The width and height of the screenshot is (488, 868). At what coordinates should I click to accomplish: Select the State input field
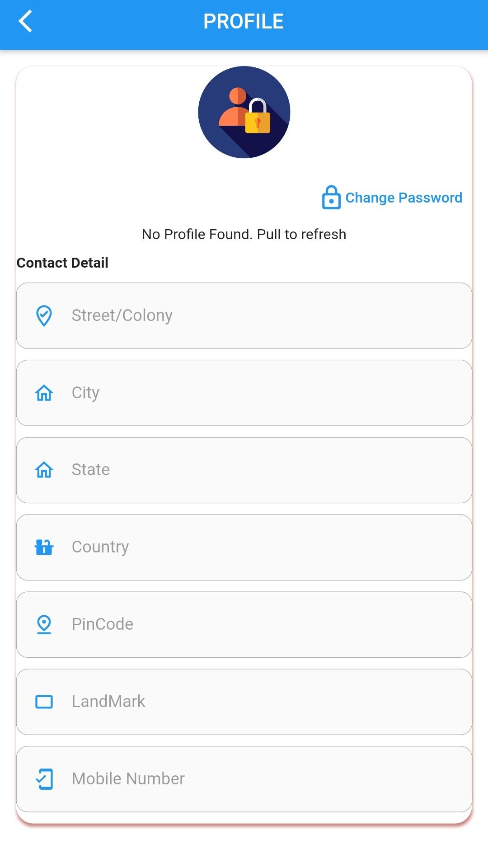tap(244, 470)
